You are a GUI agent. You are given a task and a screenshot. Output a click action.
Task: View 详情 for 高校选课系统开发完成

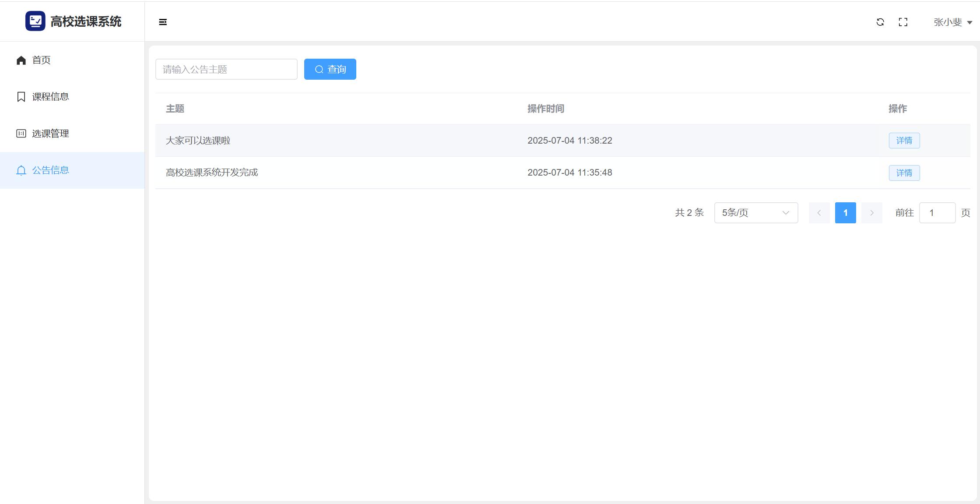(x=904, y=173)
